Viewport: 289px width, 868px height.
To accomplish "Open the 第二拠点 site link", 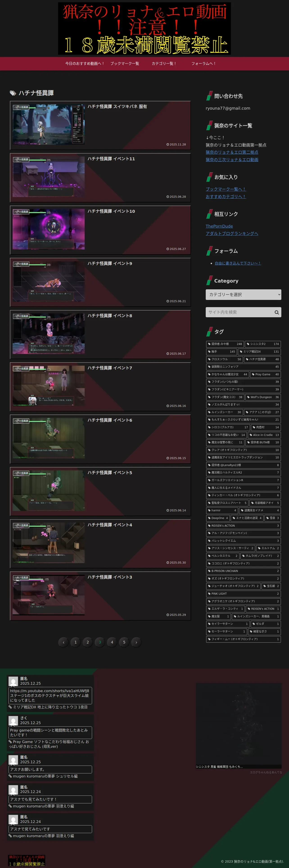I will point(232,152).
